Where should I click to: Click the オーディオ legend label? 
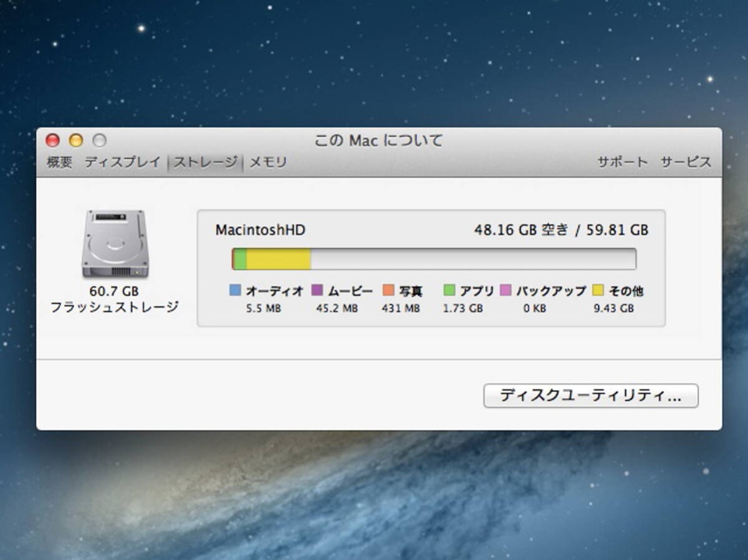[x=274, y=291]
